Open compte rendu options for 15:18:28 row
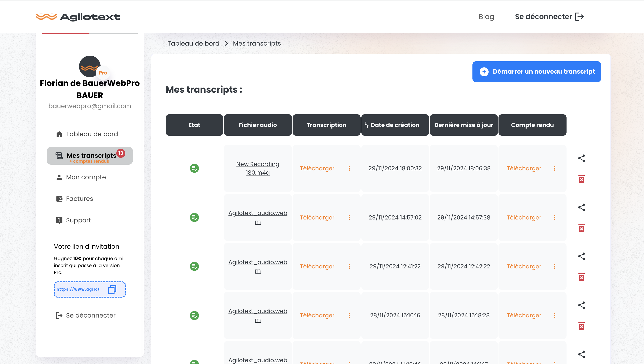The height and width of the screenshot is (364, 644). pyautogui.click(x=554, y=316)
